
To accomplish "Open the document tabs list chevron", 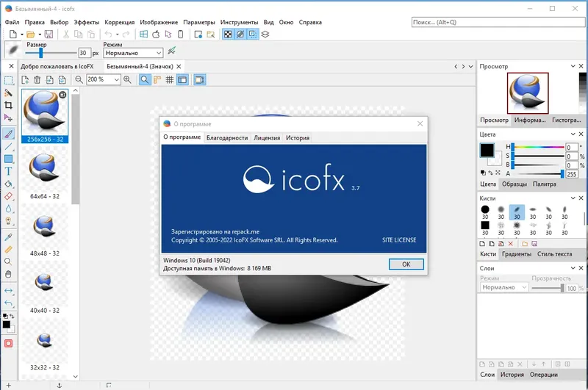I will point(471,67).
